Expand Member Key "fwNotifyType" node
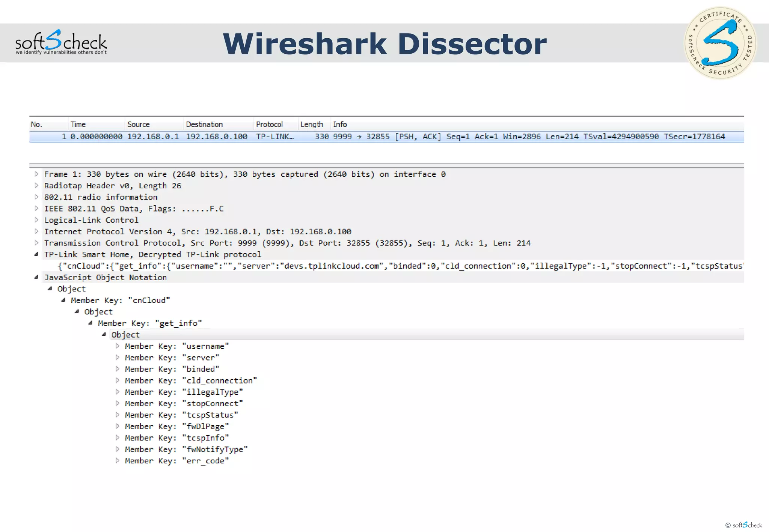The height and width of the screenshot is (532, 769). pyautogui.click(x=117, y=449)
